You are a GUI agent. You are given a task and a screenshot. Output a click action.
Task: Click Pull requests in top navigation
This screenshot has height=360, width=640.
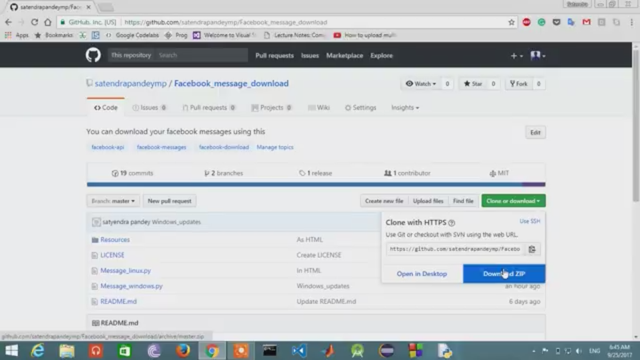[x=274, y=56]
